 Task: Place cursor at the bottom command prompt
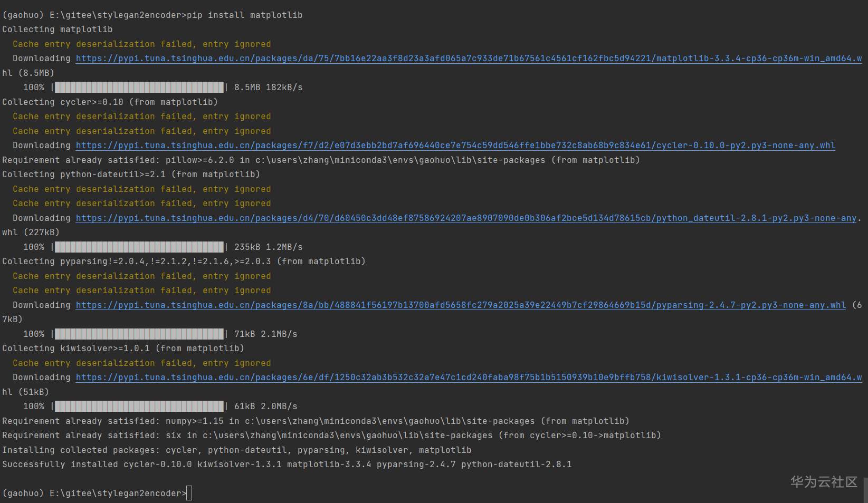(x=189, y=494)
